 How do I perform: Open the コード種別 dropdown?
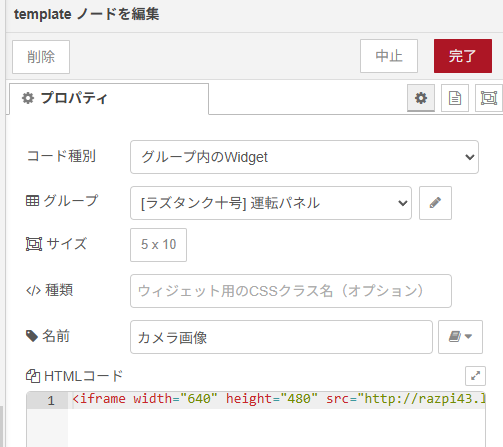304,157
